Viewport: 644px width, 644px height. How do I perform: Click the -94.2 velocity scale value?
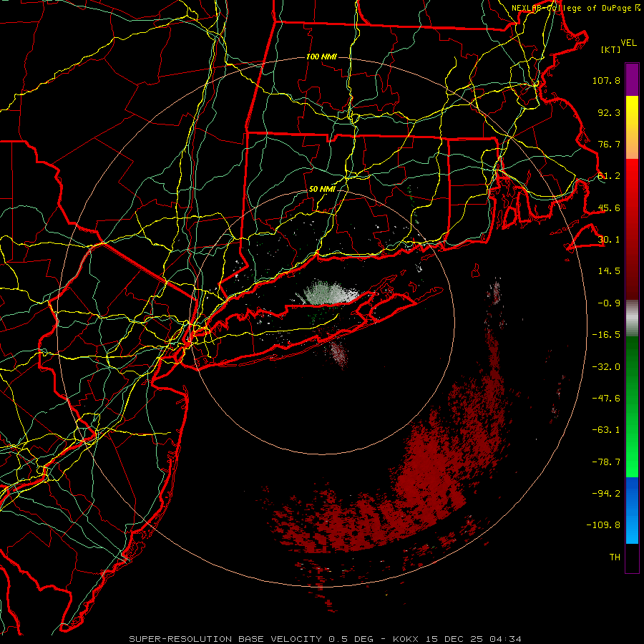tap(606, 494)
